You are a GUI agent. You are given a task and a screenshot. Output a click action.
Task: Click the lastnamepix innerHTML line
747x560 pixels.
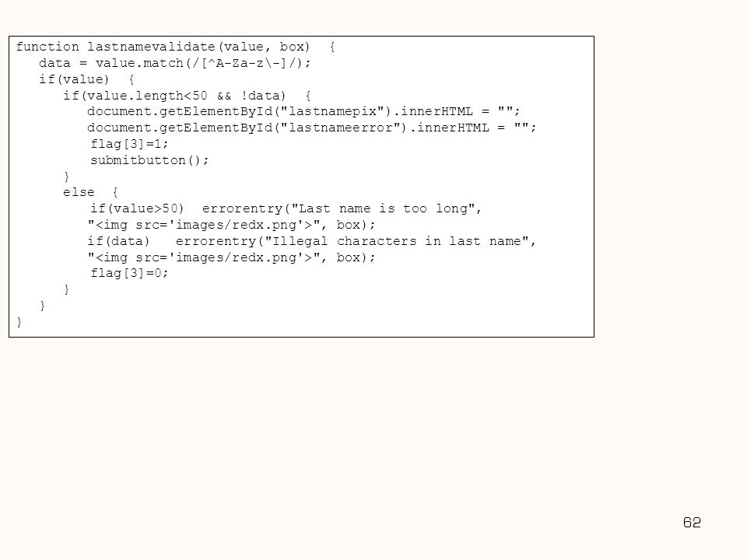coord(303,111)
